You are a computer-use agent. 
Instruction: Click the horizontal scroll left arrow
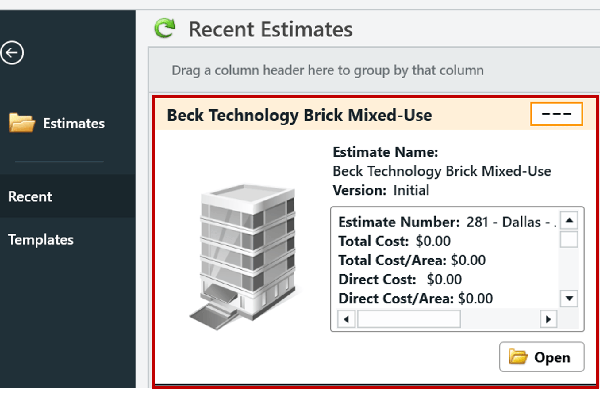[x=346, y=319]
